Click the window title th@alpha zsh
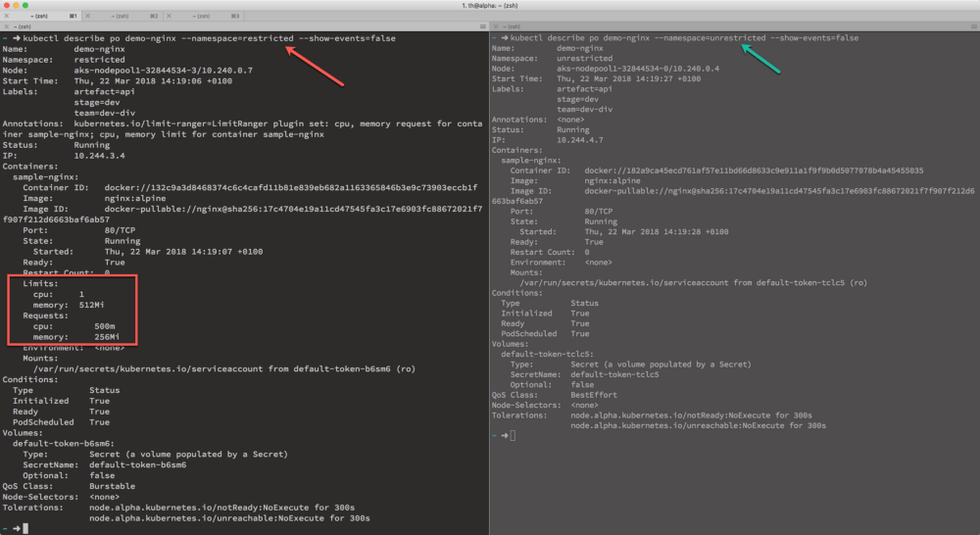 tap(490, 6)
